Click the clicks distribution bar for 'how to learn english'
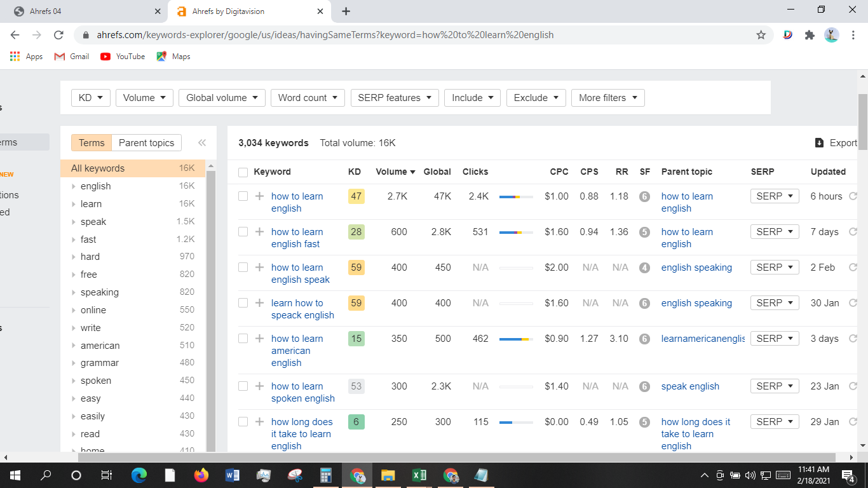This screenshot has height=488, width=868. click(x=516, y=197)
